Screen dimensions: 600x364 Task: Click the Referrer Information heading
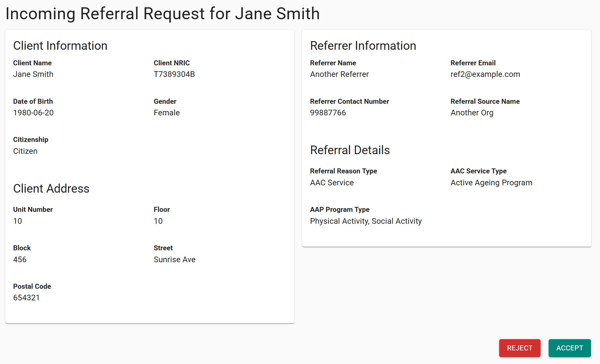(x=363, y=46)
